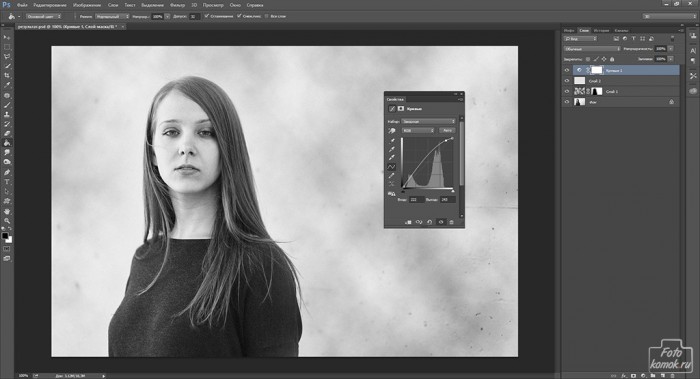Open the RGB channel dropdown in Curves
The image size is (700, 379).
[418, 130]
